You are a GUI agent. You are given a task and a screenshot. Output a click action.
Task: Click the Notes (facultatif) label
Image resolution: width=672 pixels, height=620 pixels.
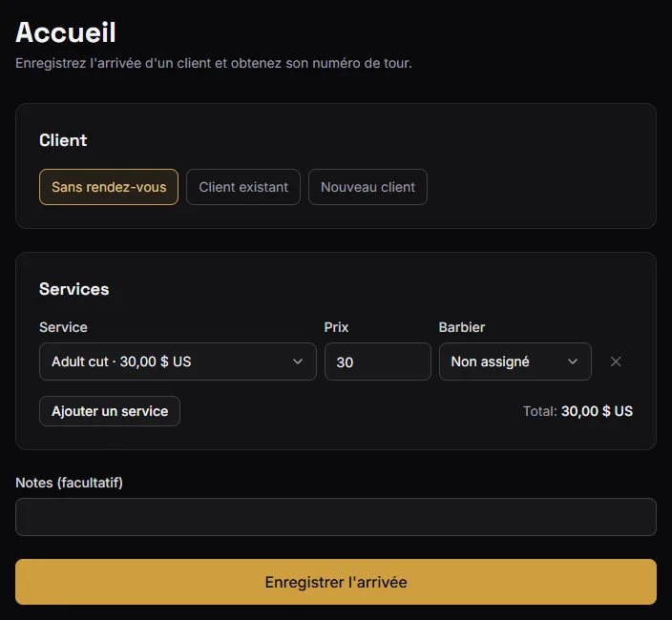click(x=69, y=483)
